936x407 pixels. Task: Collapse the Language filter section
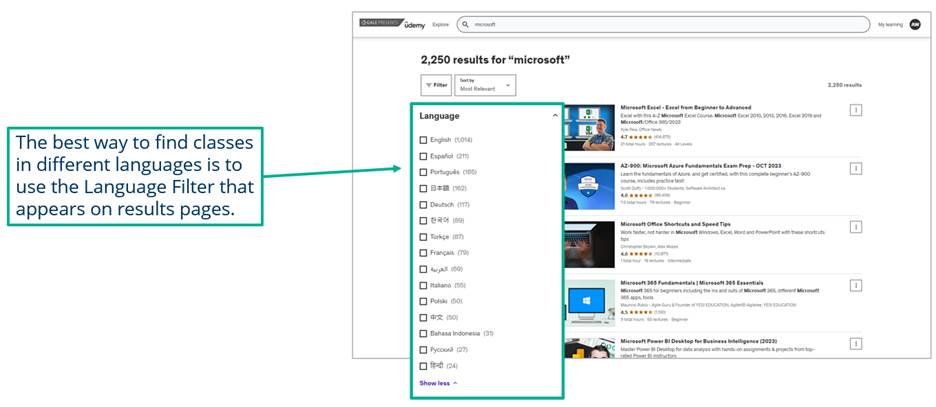point(555,116)
